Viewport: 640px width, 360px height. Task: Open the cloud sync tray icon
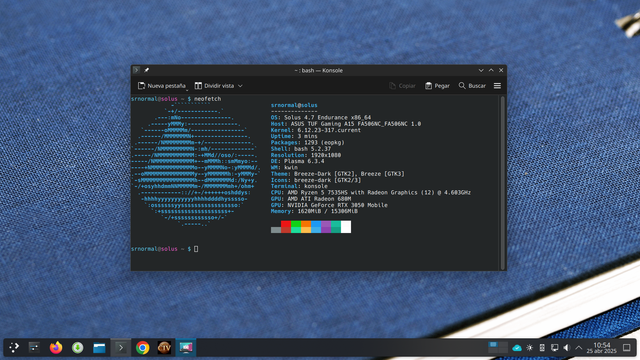[x=517, y=348]
